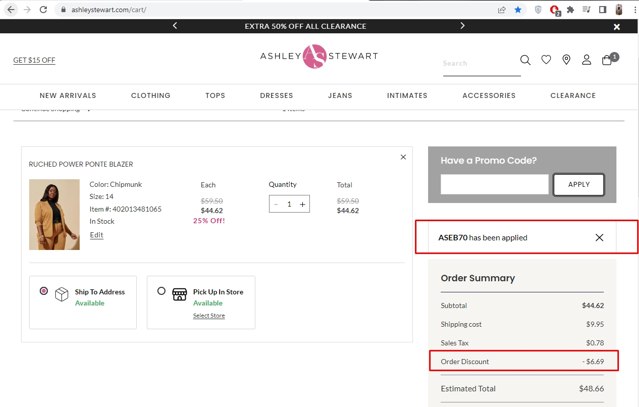Click the Estimated Total $48.66 value
Image resolution: width=639 pixels, height=407 pixels.
pyautogui.click(x=591, y=389)
